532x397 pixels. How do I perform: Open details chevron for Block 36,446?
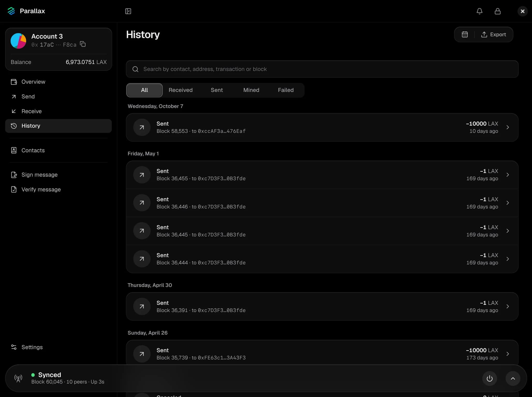pos(508,203)
